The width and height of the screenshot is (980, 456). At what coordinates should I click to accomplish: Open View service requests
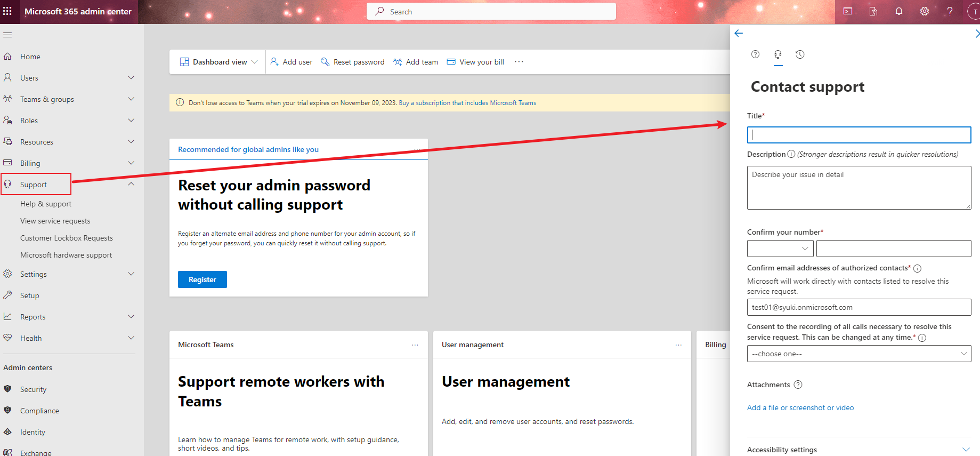tap(55, 221)
